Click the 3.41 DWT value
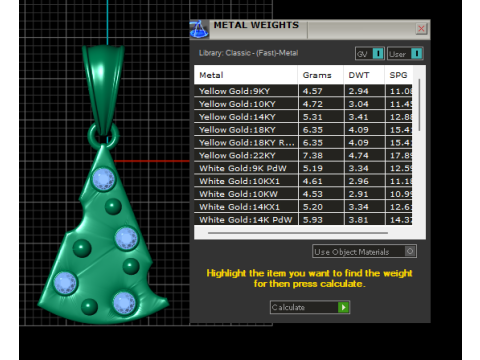The width and height of the screenshot is (480, 360). tap(358, 117)
